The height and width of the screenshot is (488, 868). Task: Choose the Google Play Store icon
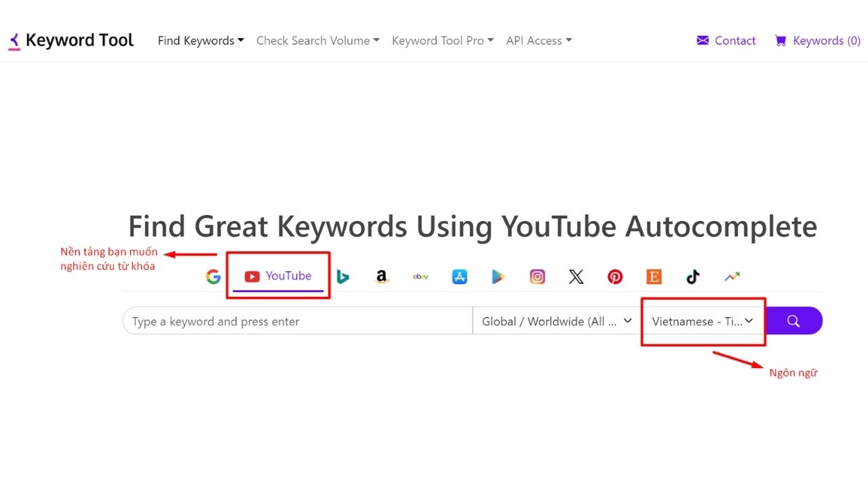tap(498, 277)
